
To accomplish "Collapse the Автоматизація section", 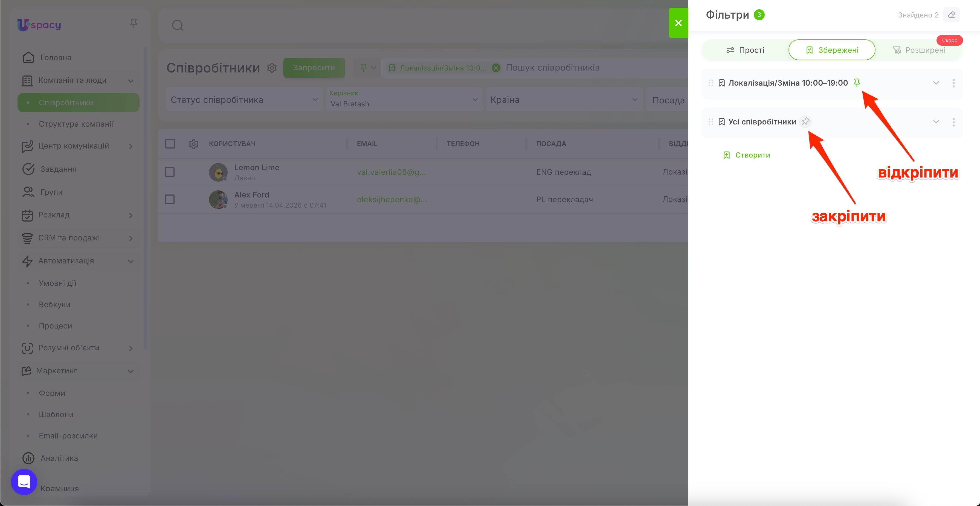I will [131, 261].
